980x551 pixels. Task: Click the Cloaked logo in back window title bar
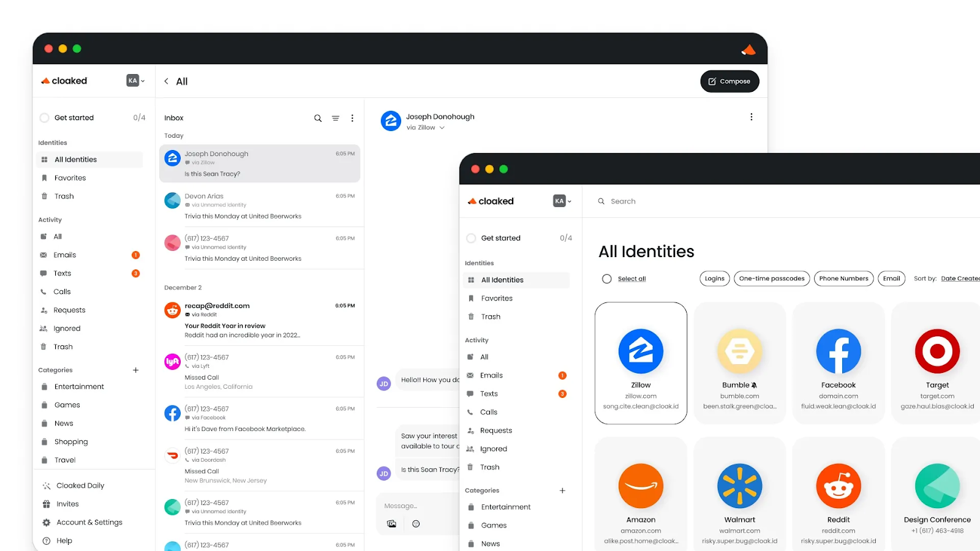pos(748,50)
